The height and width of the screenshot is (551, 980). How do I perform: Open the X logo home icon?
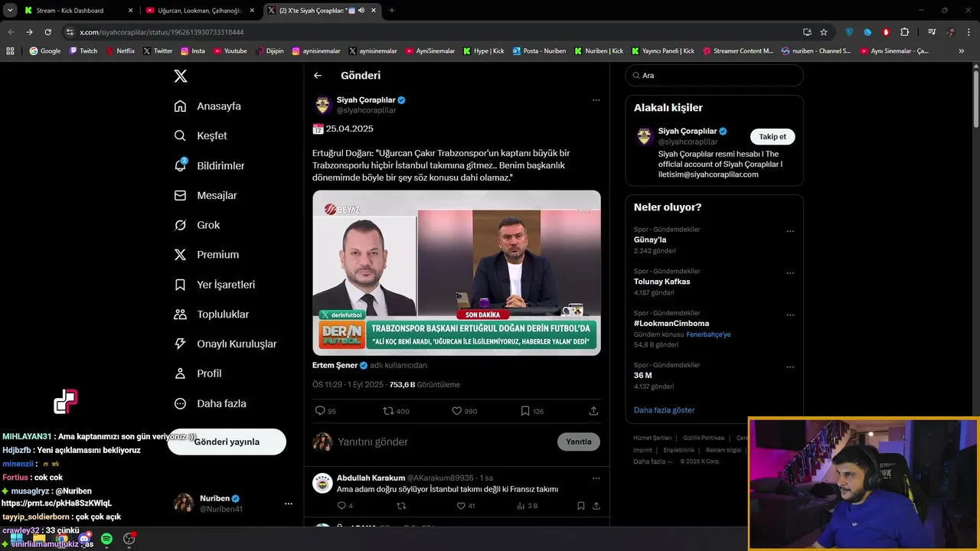click(180, 76)
